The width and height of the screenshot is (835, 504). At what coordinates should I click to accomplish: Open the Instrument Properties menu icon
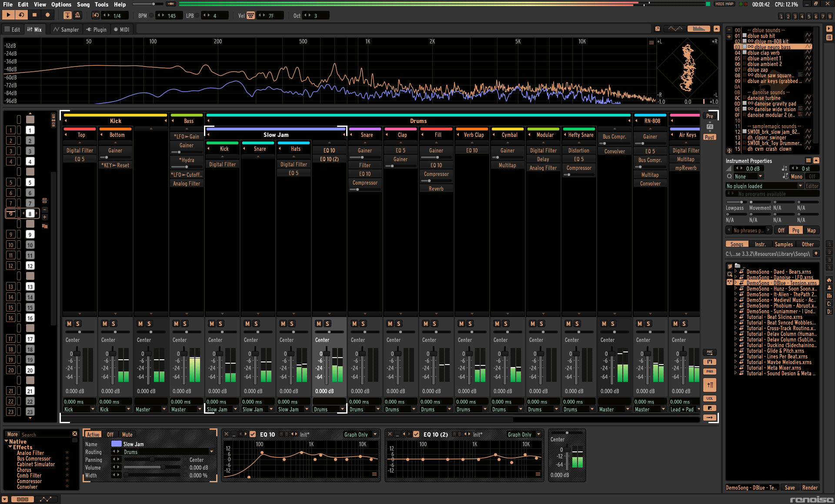pyautogui.click(x=808, y=160)
